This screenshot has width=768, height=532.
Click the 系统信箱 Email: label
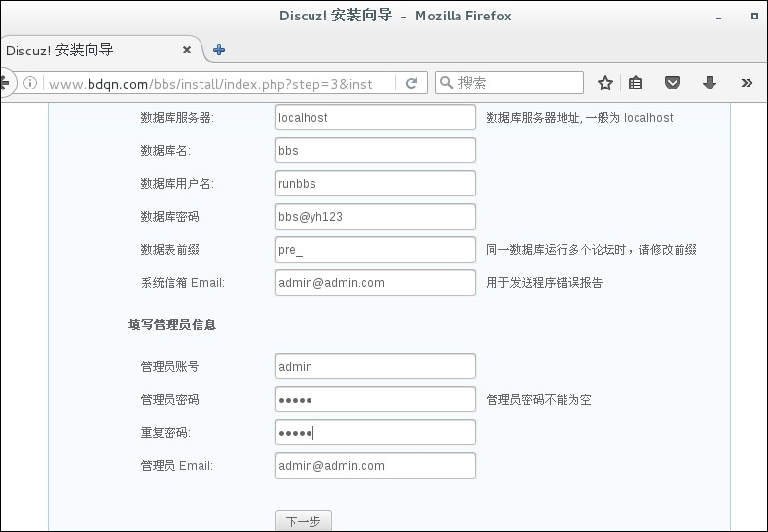[183, 283]
